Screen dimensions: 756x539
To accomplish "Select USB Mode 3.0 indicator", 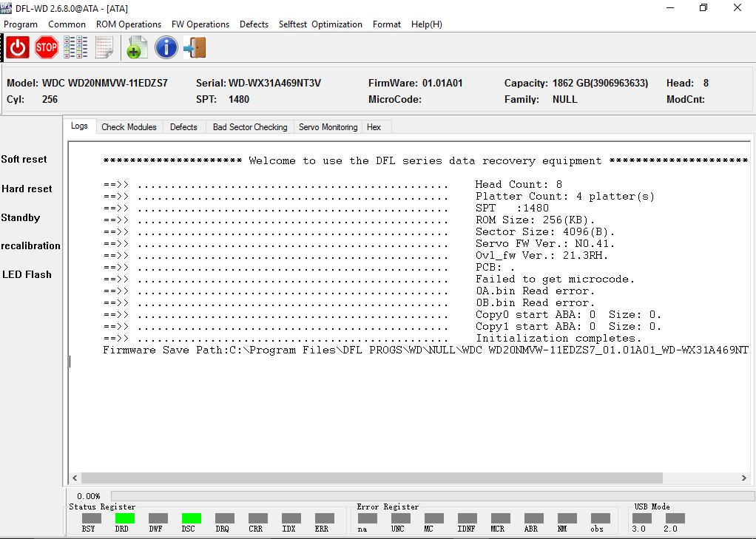I will [x=642, y=518].
